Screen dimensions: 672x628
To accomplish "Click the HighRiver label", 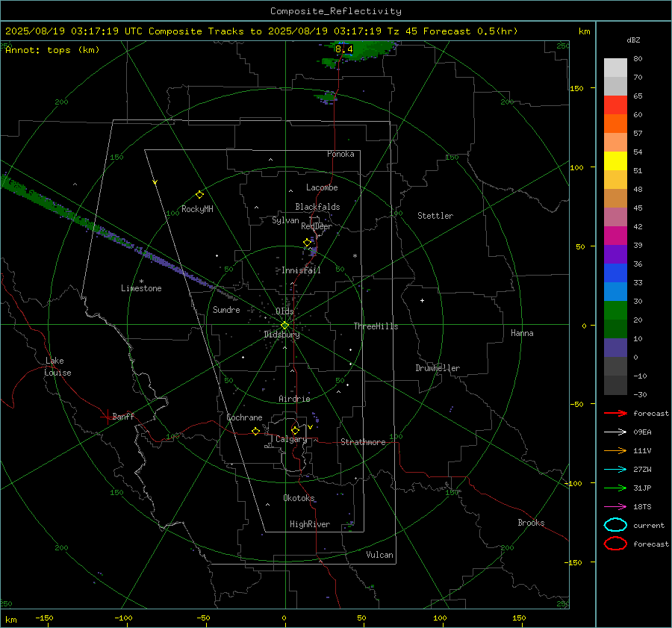I will [x=310, y=524].
